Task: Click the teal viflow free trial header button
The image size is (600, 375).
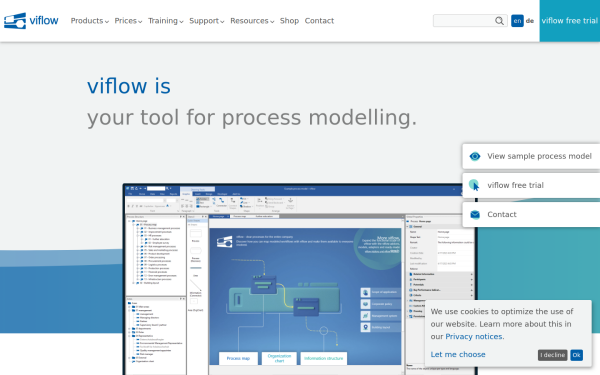Action: click(x=570, y=21)
